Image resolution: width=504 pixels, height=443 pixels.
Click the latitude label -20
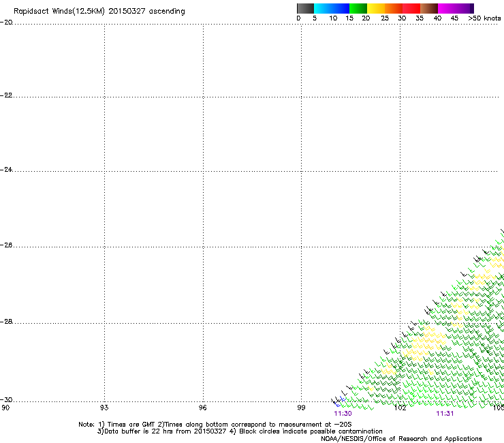pos(6,22)
